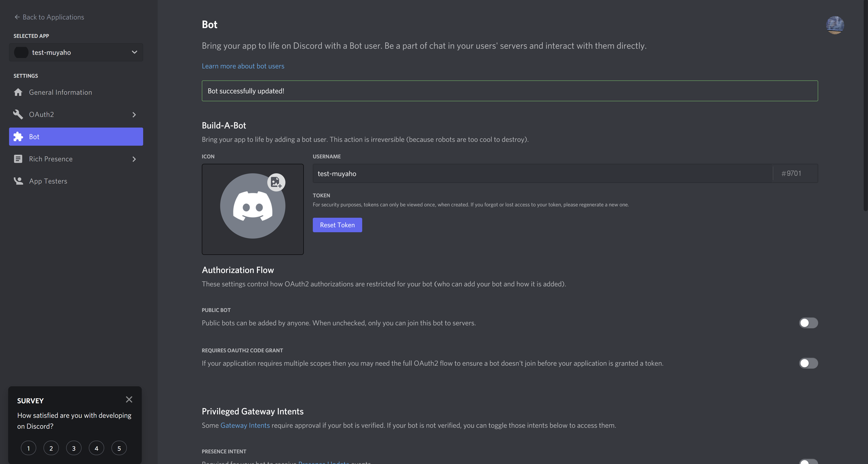The height and width of the screenshot is (464, 868).
Task: Click the back arrow to Applications
Action: 17,17
